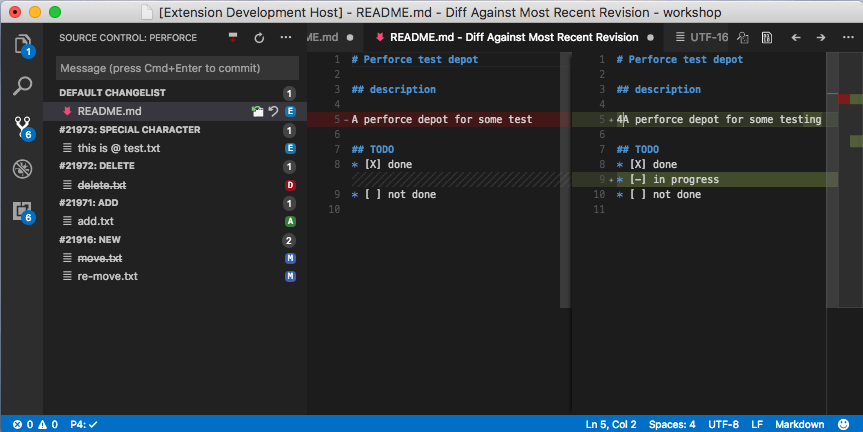Click the smiley feedback icon in the status bar
This screenshot has width=863, height=432.
coord(843,424)
